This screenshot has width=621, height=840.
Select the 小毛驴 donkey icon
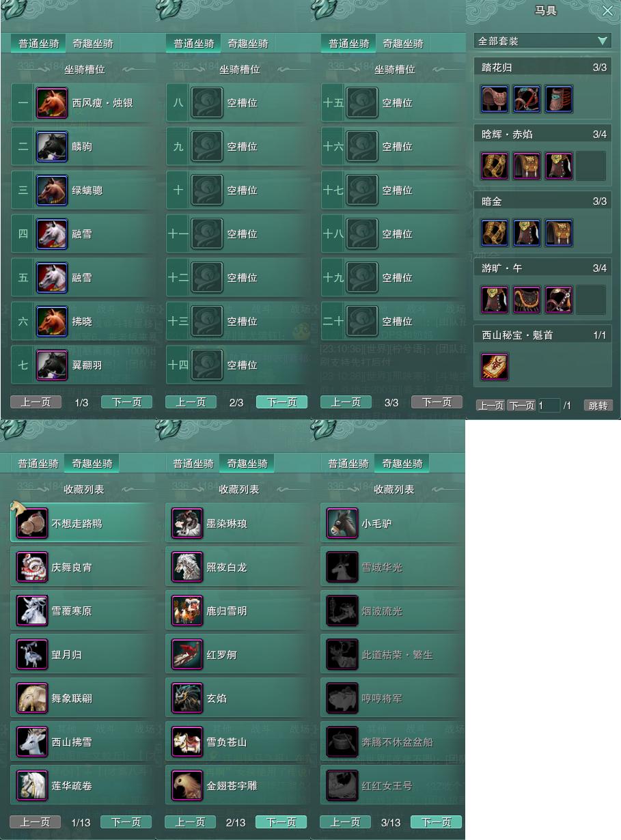(x=342, y=524)
